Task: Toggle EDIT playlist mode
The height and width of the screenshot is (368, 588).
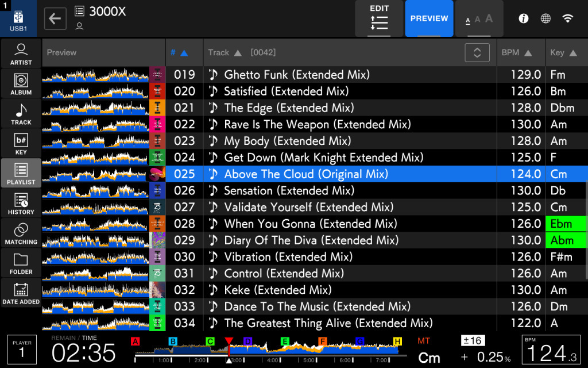Action: pos(379,18)
